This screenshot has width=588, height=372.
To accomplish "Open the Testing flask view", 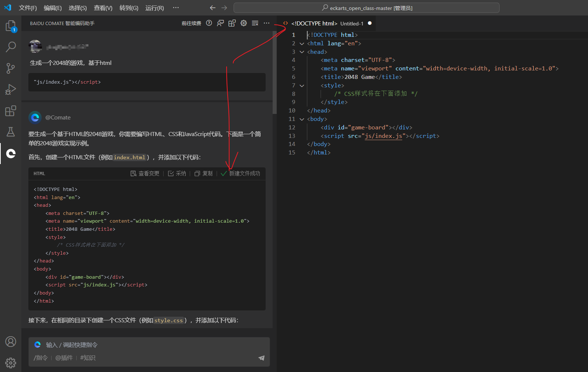I will coord(11,132).
